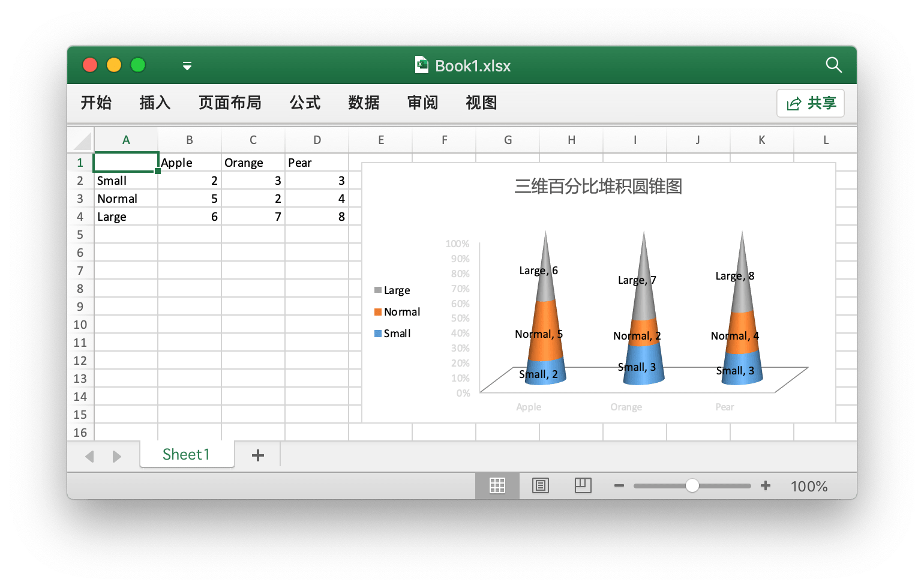Click the Orange cell in C1
The height and width of the screenshot is (588, 924).
tap(253, 163)
